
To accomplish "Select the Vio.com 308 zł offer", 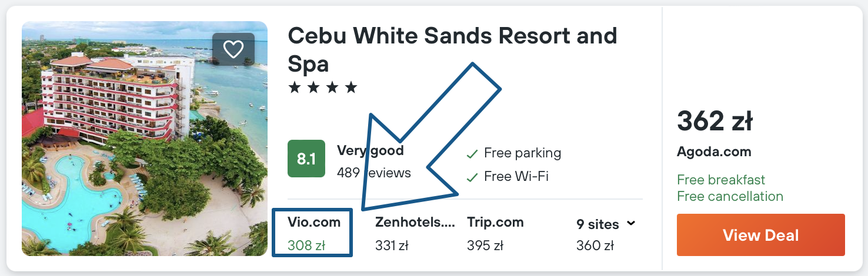I will [x=313, y=233].
